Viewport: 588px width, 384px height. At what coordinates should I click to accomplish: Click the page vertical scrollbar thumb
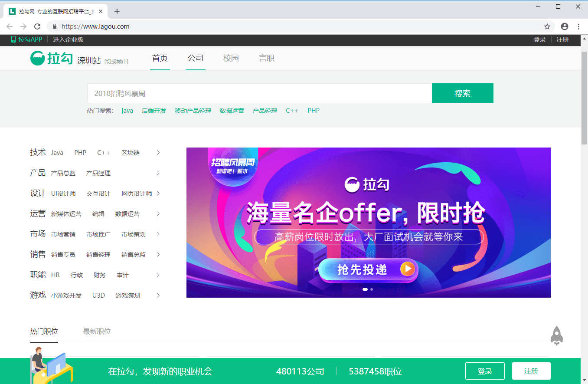point(584,98)
